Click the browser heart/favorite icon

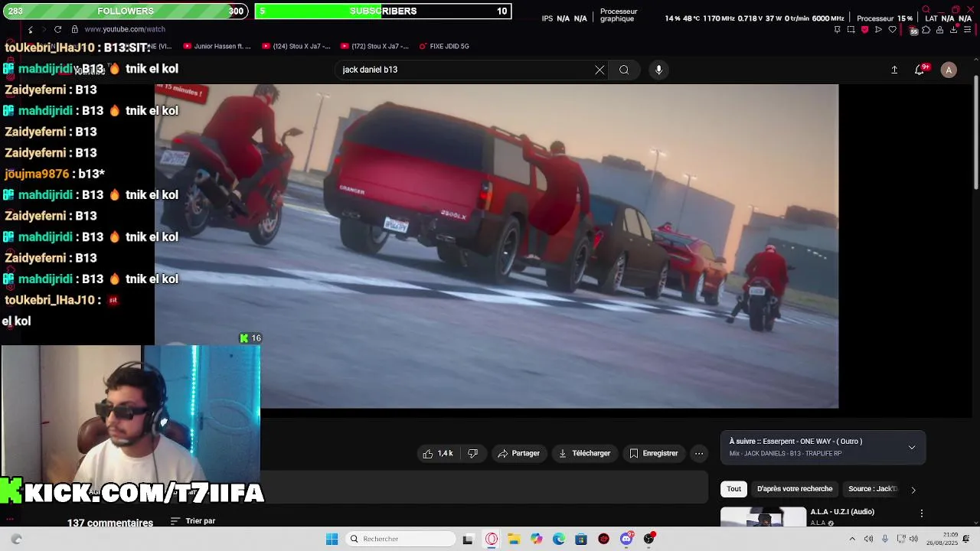[892, 30]
